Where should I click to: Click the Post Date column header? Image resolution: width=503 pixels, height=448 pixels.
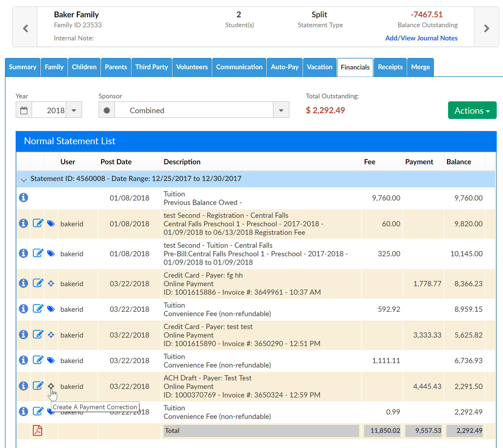click(x=116, y=162)
